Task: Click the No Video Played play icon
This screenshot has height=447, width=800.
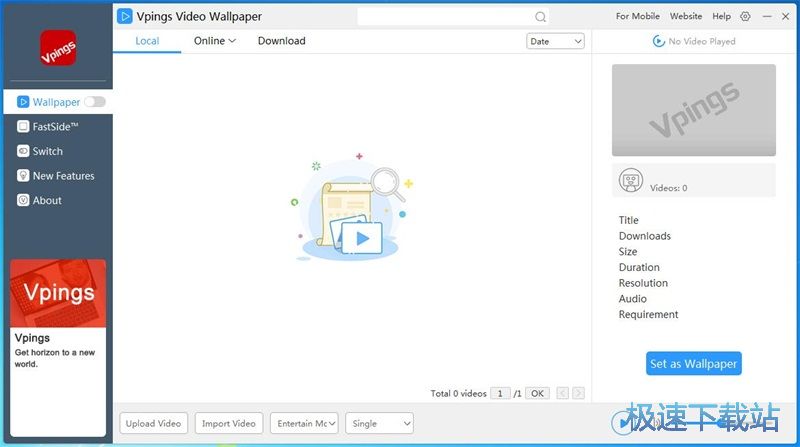Action: (x=658, y=41)
